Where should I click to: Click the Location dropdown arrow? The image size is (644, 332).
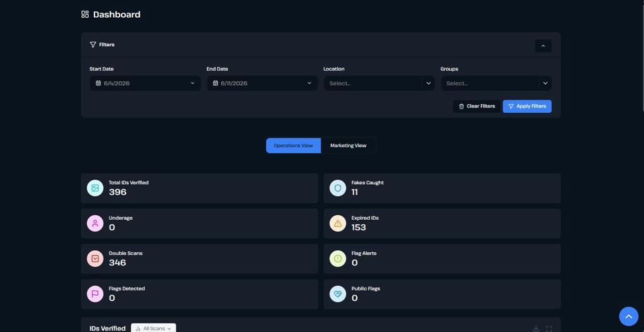[x=429, y=83]
